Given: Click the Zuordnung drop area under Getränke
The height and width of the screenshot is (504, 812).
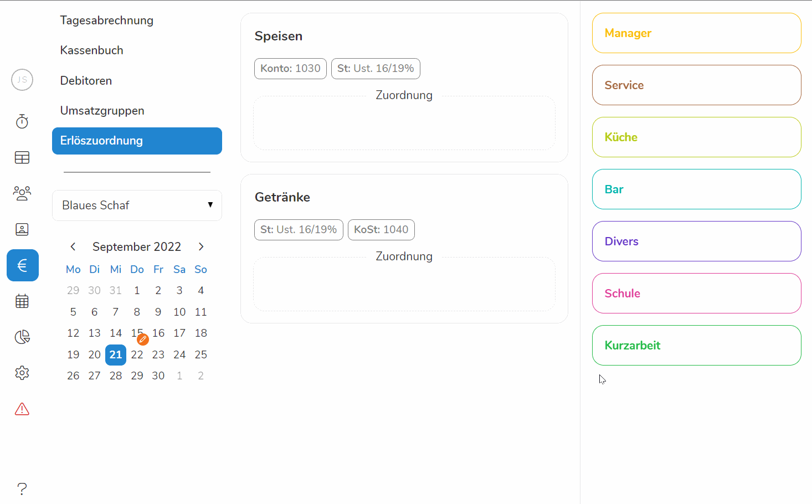Looking at the screenshot, I should tap(404, 285).
